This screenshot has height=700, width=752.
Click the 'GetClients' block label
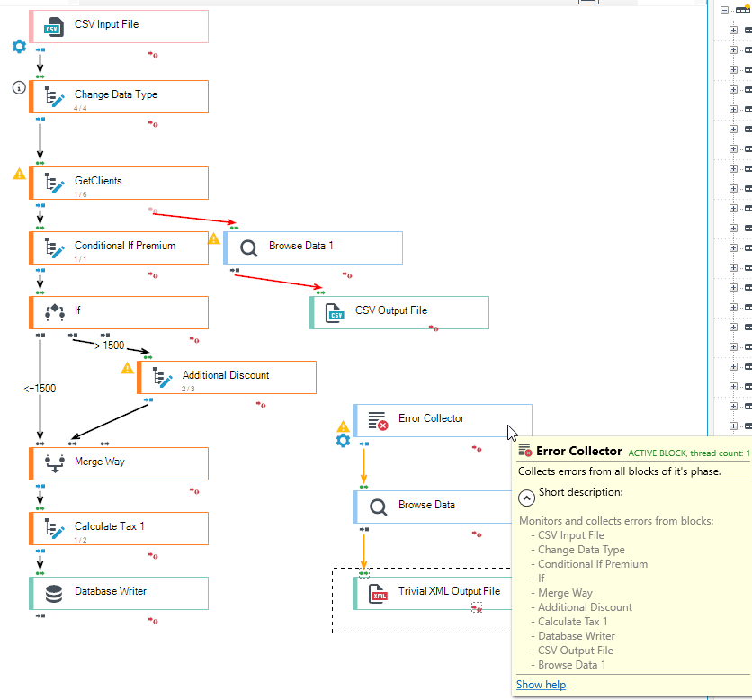tap(98, 181)
